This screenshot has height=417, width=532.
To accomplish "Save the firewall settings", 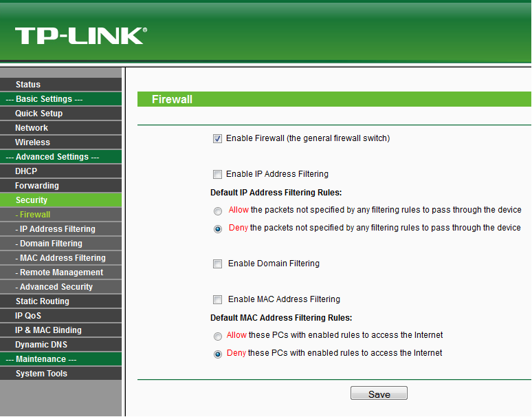I will pyautogui.click(x=379, y=393).
